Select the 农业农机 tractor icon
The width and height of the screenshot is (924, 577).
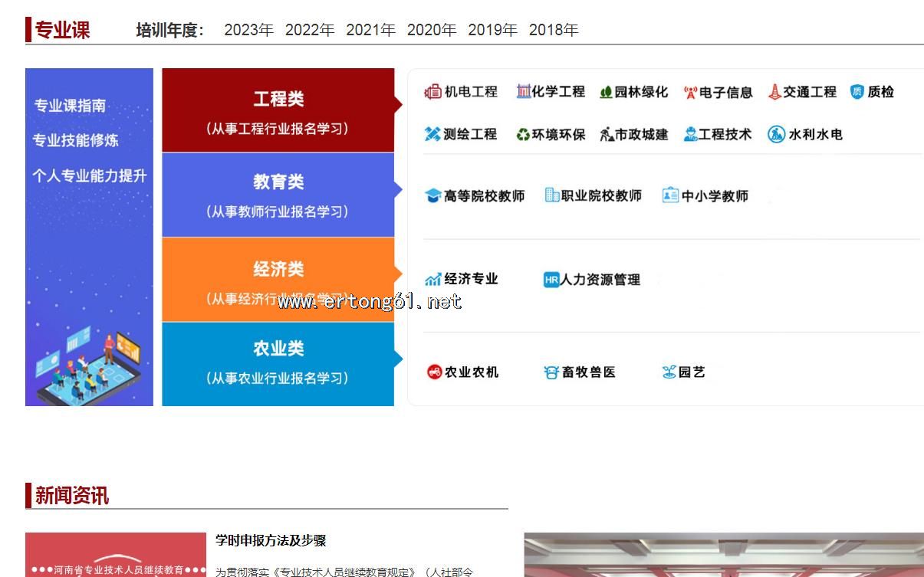(x=435, y=372)
